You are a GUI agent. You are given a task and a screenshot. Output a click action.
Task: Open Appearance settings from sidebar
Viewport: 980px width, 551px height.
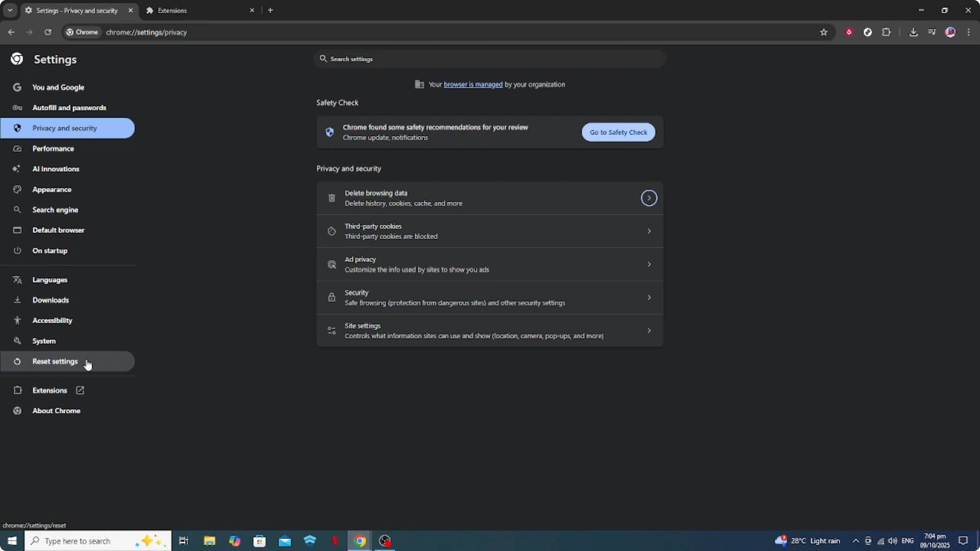point(52,189)
